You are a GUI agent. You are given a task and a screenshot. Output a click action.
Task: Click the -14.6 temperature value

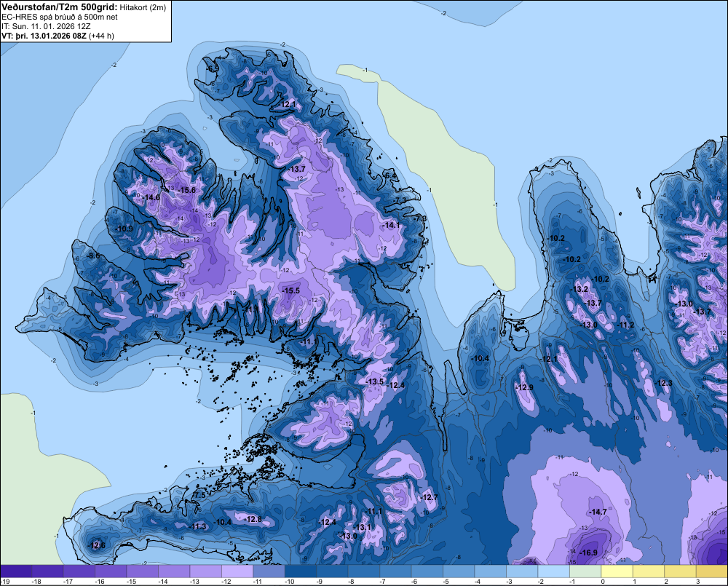click(151, 197)
